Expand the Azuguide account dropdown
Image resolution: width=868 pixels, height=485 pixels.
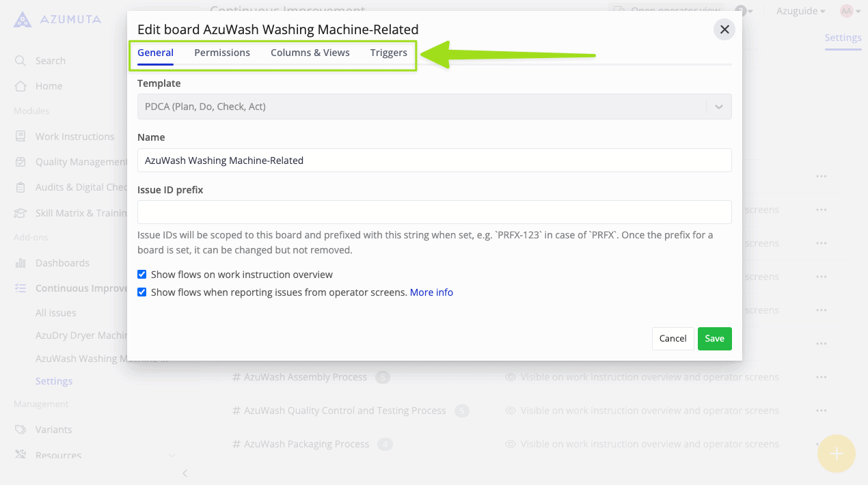tap(800, 11)
